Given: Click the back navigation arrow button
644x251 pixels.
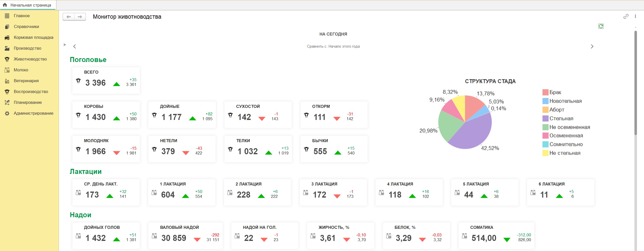Looking at the screenshot, I should (68, 17).
